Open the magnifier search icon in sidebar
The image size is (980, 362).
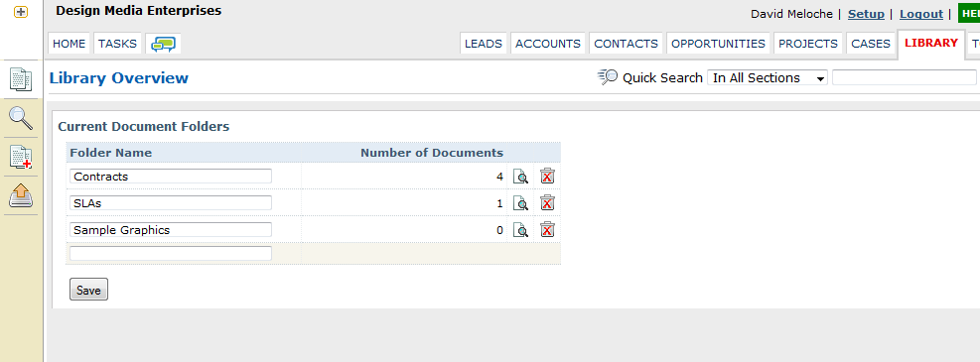tap(21, 118)
